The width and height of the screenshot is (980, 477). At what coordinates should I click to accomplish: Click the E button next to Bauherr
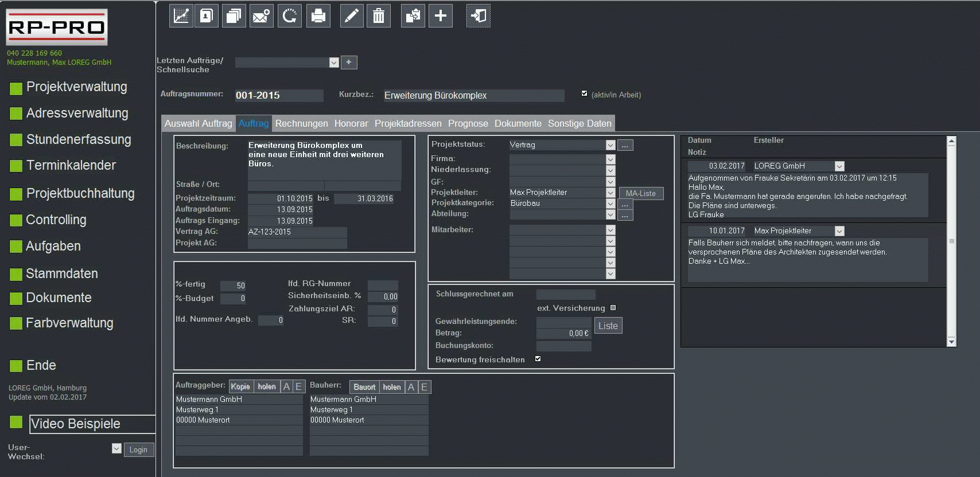[x=424, y=387]
